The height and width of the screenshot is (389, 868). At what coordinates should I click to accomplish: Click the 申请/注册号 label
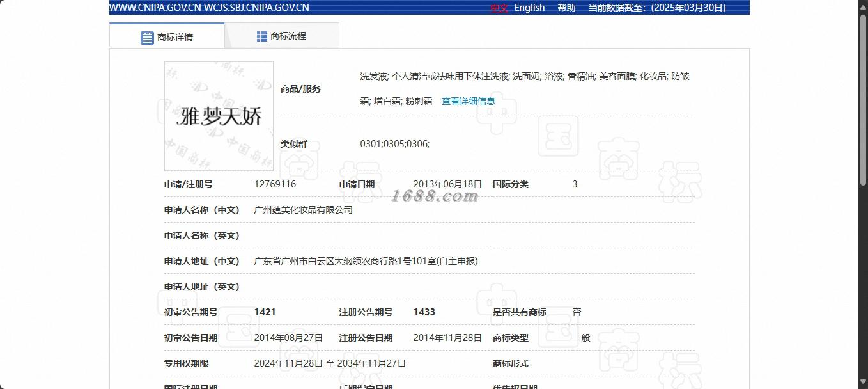[188, 184]
